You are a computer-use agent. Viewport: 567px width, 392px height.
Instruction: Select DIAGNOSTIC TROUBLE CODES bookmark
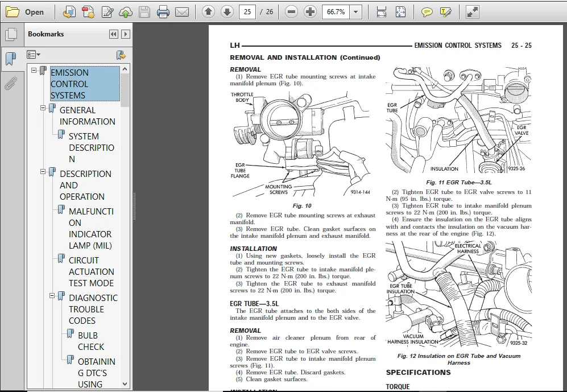93,309
